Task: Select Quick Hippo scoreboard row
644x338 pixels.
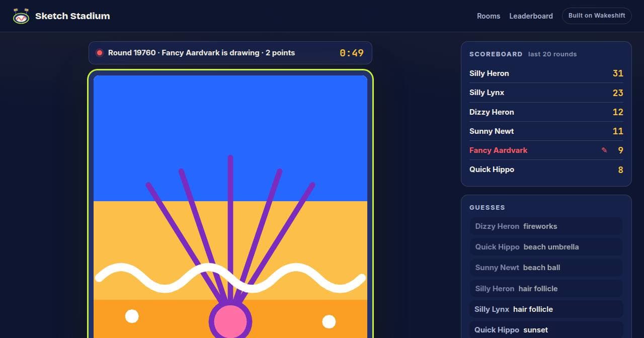Action: point(546,170)
